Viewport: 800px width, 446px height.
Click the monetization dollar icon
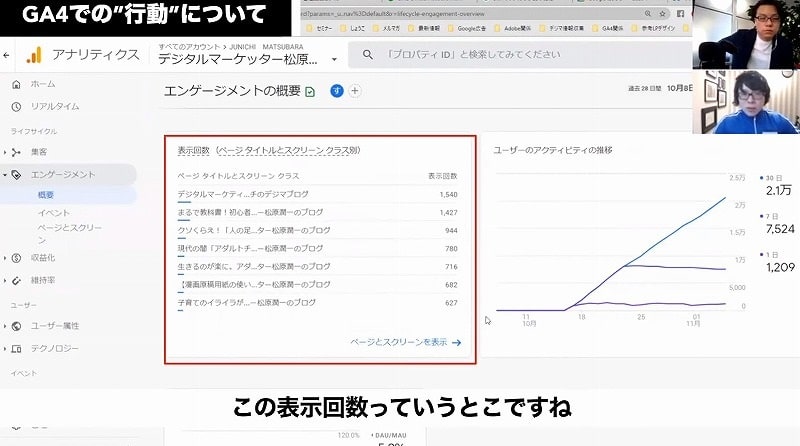(16, 258)
